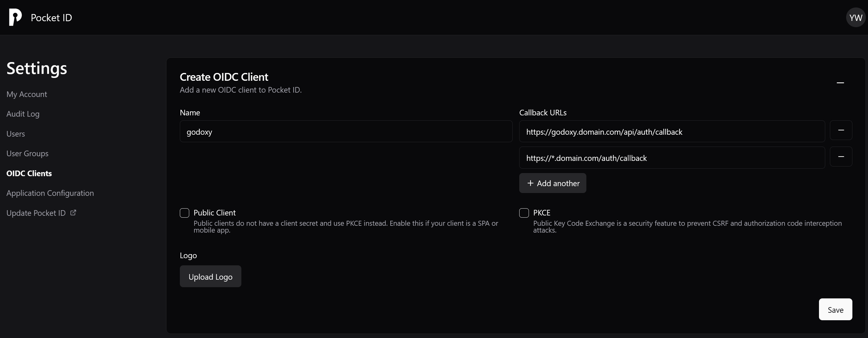The width and height of the screenshot is (868, 338).
Task: Click the Name field containing godoxy
Action: [x=346, y=132]
